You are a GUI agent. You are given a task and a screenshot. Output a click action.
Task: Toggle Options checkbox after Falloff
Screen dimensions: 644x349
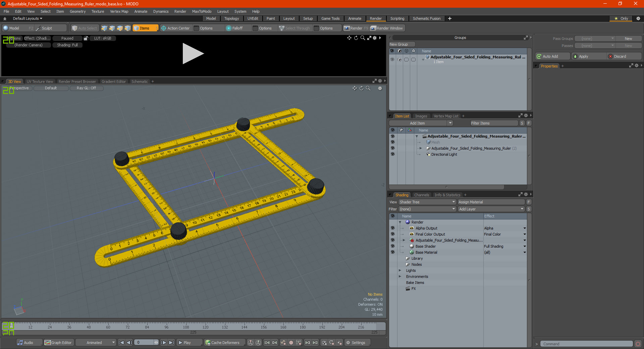(x=255, y=28)
